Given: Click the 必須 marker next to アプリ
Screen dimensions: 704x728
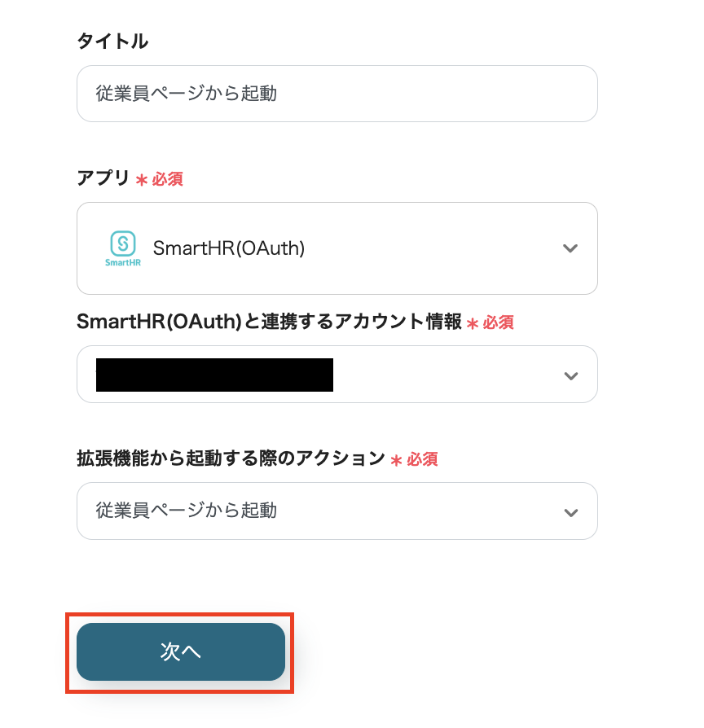Looking at the screenshot, I should [168, 179].
